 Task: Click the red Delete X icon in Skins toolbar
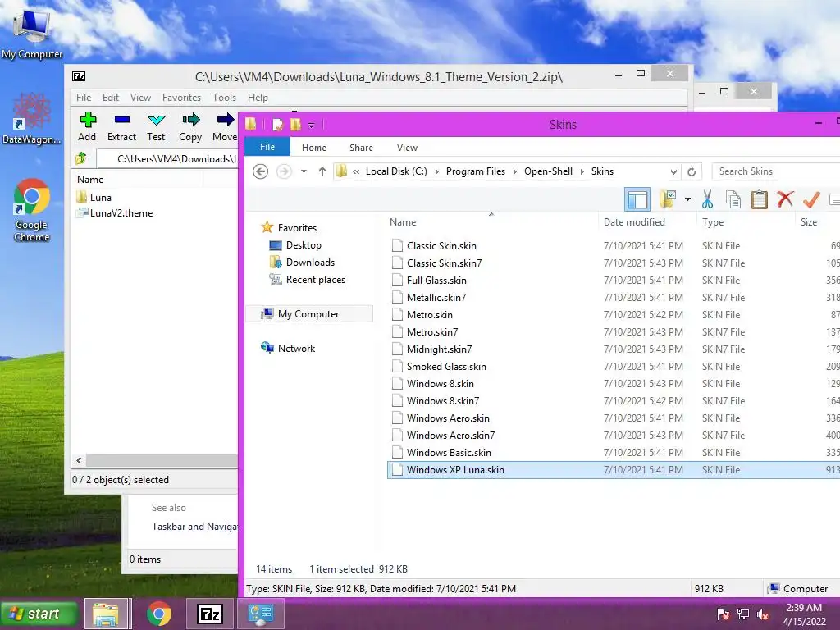pos(785,199)
